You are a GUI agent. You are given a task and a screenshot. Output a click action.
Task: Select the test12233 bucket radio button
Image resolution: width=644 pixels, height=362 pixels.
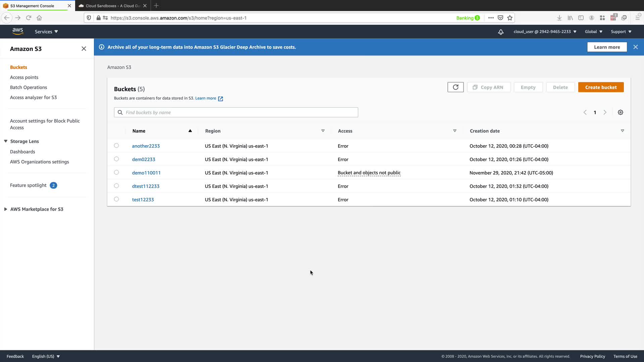point(116,199)
